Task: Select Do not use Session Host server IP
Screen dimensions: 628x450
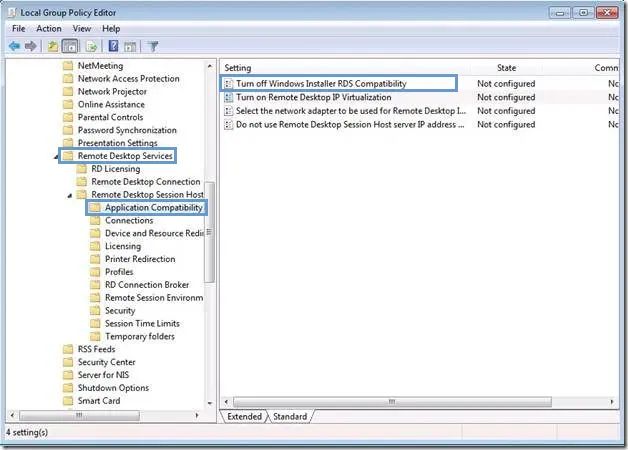Action: point(350,125)
